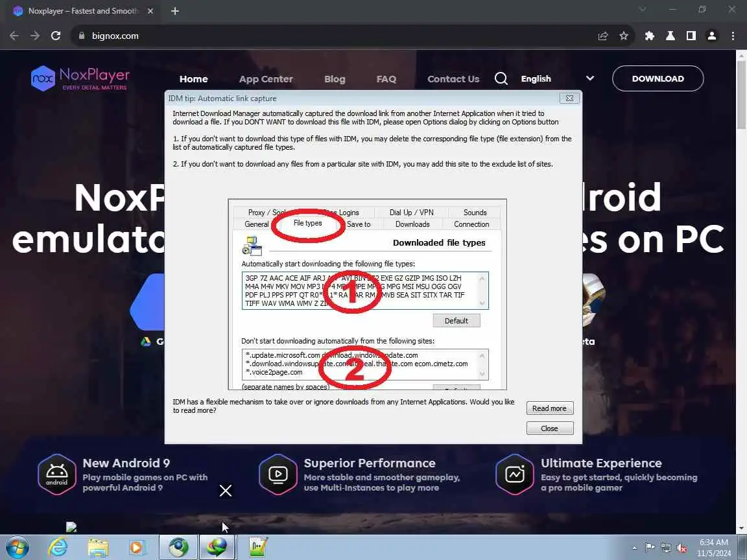747x560 pixels.
Task: Click Read more in IDM tip dialog
Action: [x=550, y=408]
